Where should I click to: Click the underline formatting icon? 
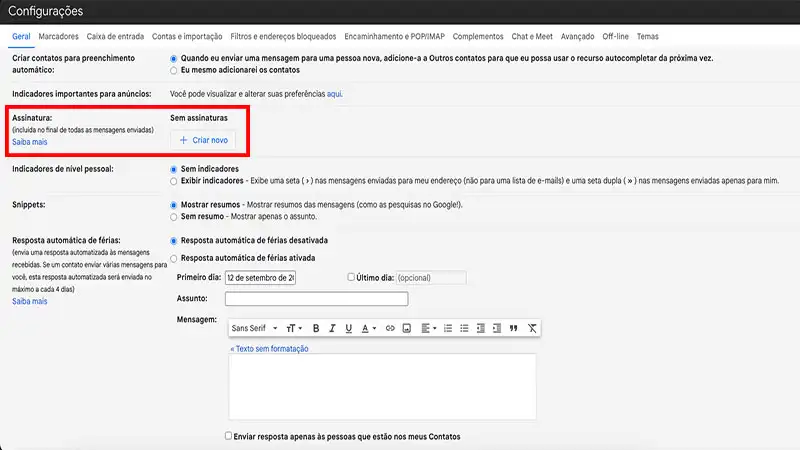click(348, 328)
